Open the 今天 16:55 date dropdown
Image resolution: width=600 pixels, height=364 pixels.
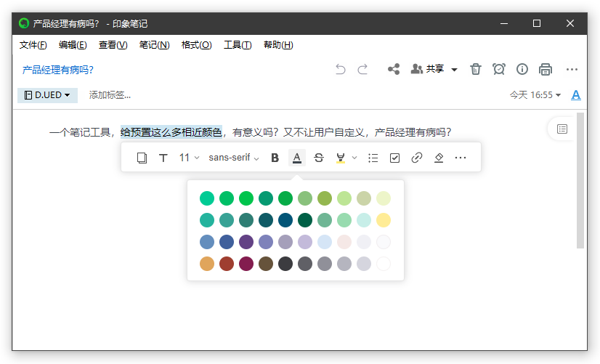point(535,95)
